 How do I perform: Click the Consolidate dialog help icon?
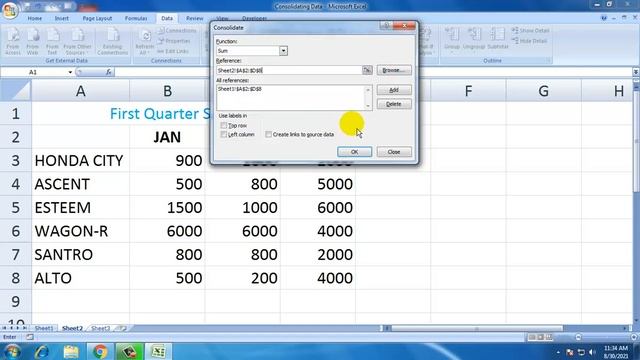tap(385, 26)
